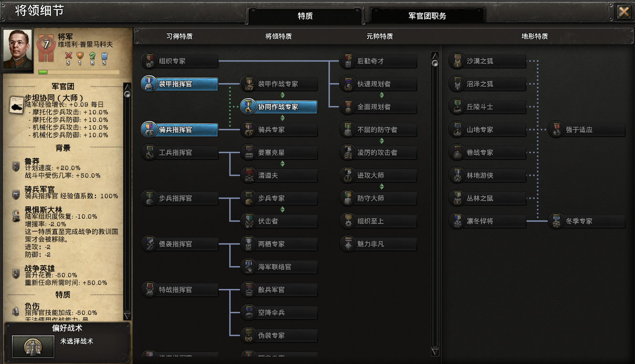Choose the 进攻大师 marshal trait

[x=378, y=176]
